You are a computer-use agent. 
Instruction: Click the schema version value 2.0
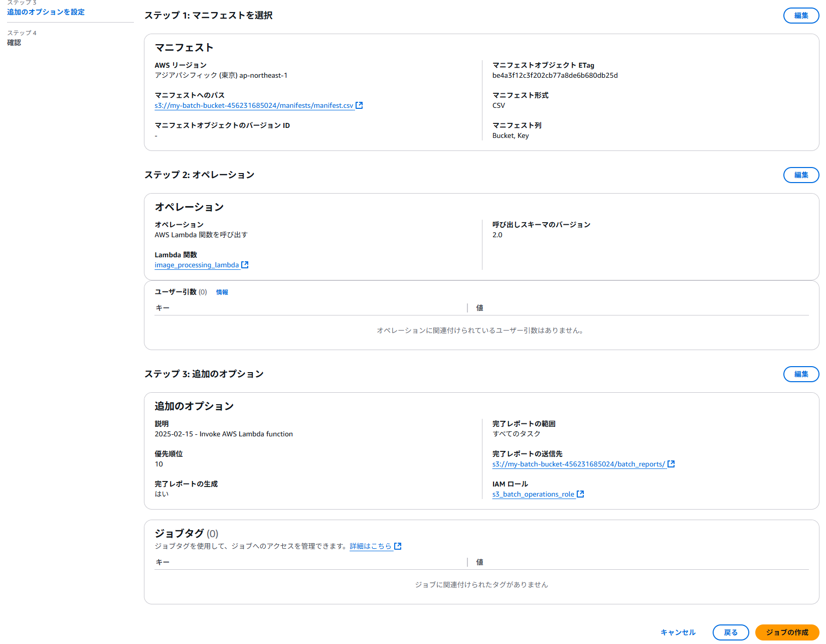(497, 235)
